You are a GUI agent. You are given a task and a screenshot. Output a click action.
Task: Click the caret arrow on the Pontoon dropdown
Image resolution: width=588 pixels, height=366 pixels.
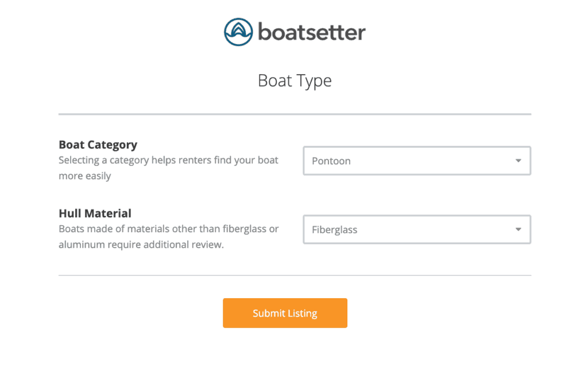(x=519, y=161)
